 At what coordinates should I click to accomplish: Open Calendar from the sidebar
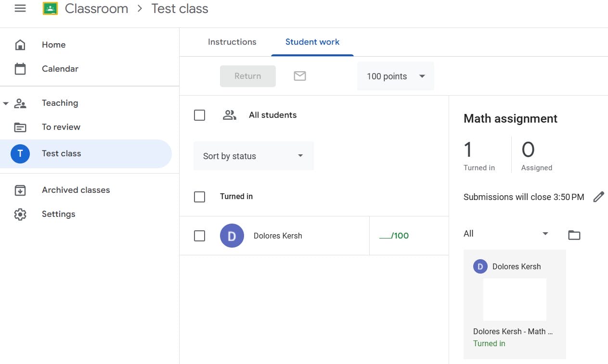click(x=60, y=68)
